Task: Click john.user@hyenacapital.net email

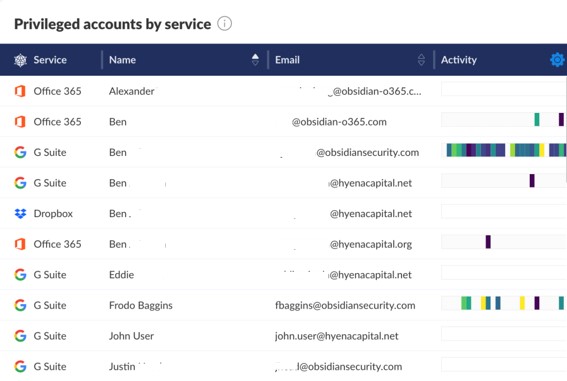Action: tap(336, 336)
